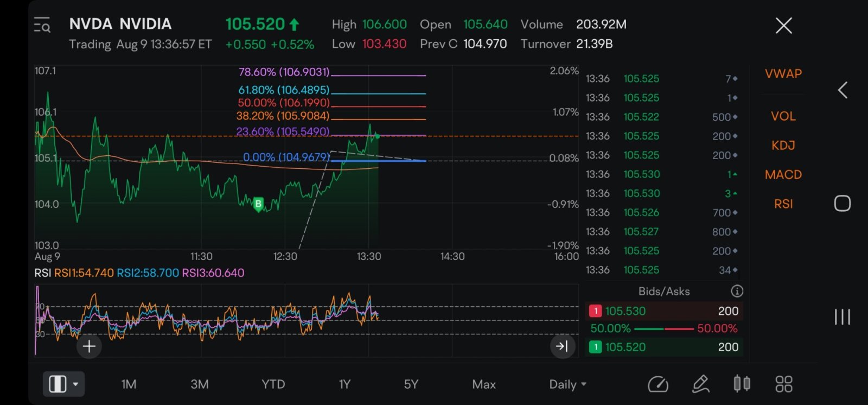Jump to latest data arrow button
This screenshot has width=868, height=405.
562,346
